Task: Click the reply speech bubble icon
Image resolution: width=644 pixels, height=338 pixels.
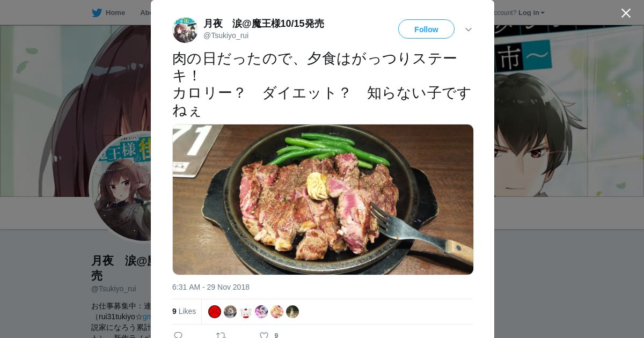Action: click(178, 335)
